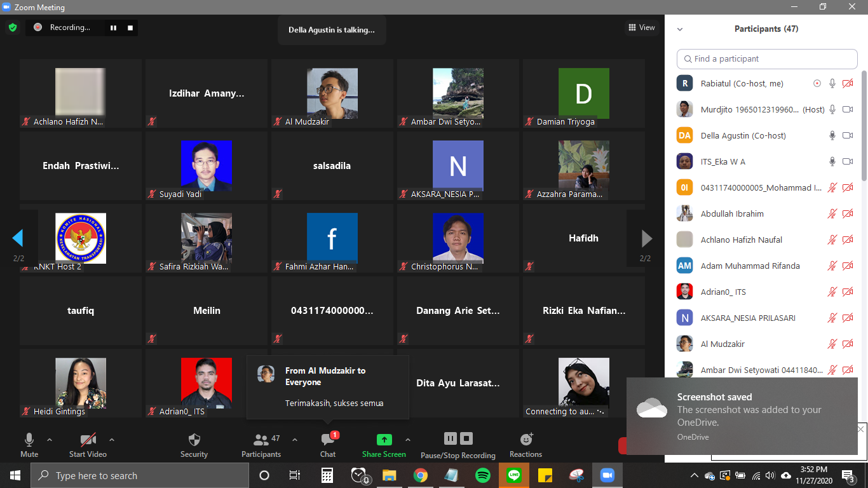This screenshot has height=488, width=868.
Task: Collapse the Participants panel chevron
Action: point(680,29)
